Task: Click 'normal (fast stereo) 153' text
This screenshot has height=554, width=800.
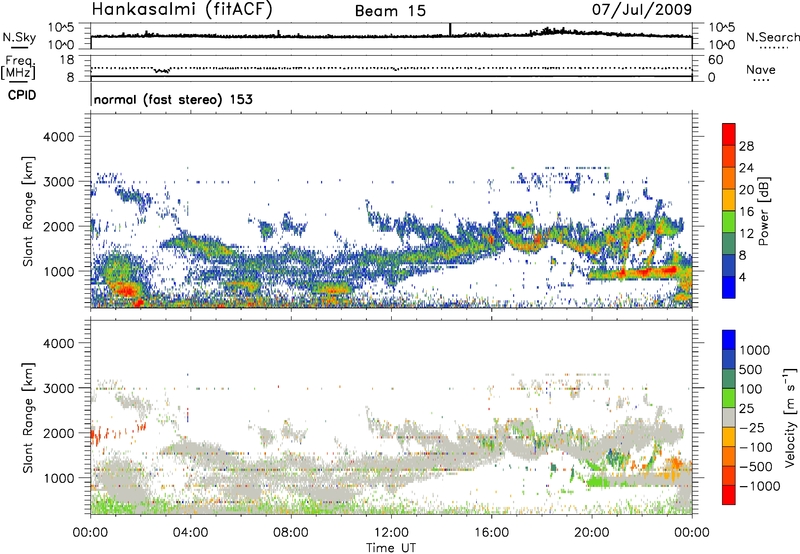Action: pos(173,99)
